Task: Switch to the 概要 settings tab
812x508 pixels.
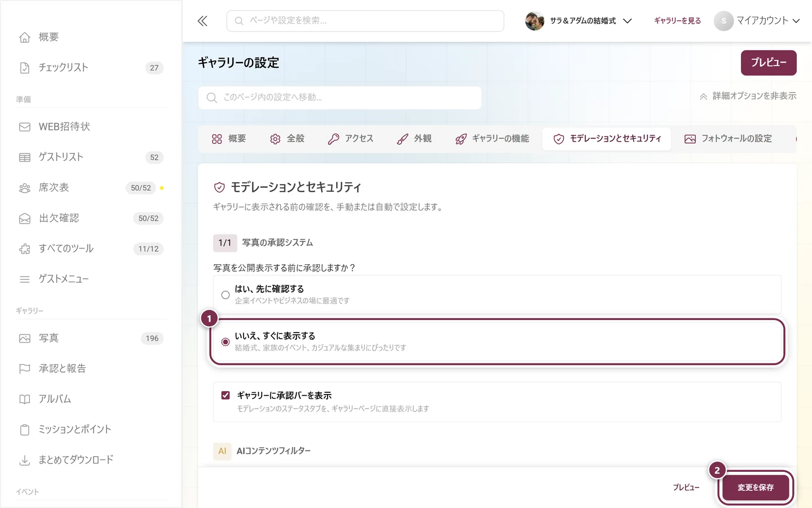Action: pos(229,139)
